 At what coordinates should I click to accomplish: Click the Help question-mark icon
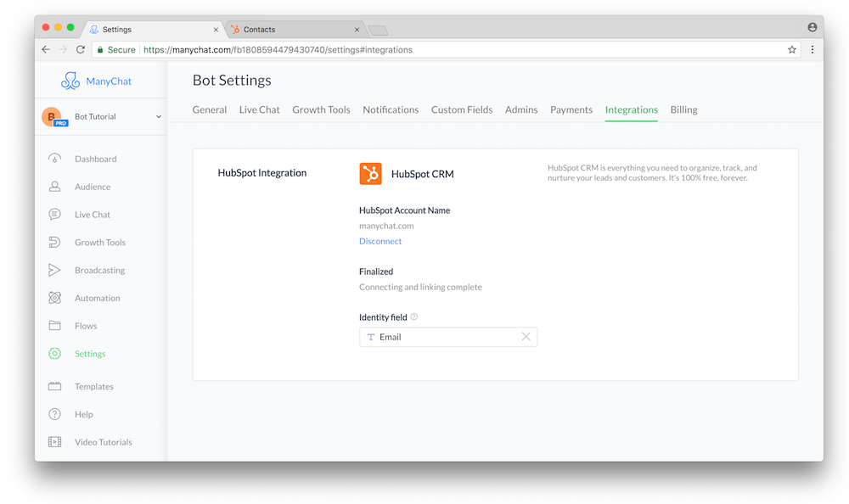coord(54,414)
